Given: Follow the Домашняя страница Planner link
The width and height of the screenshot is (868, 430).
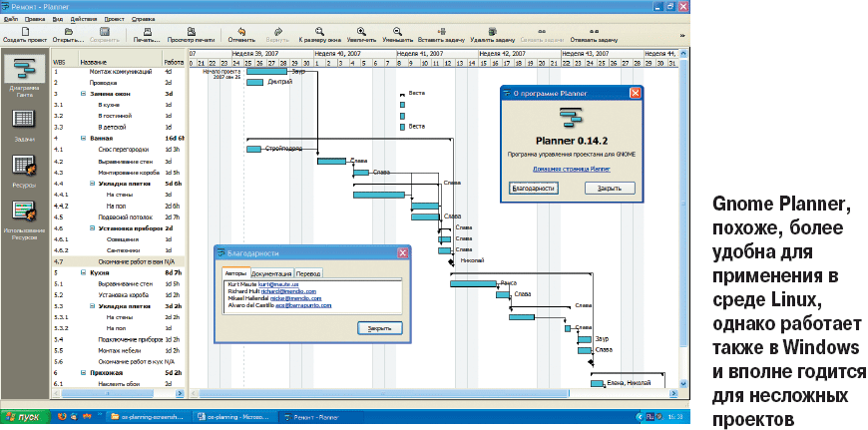Looking at the screenshot, I should coord(571,169).
